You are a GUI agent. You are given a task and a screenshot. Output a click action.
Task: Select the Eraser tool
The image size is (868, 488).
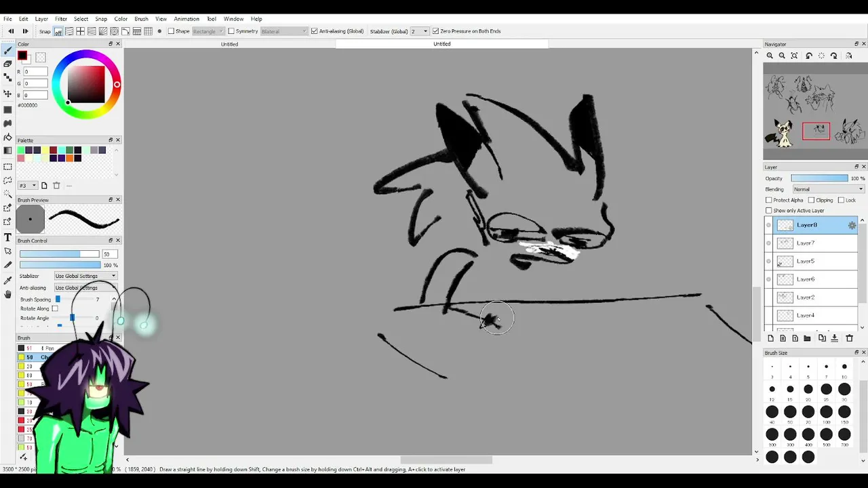7,64
